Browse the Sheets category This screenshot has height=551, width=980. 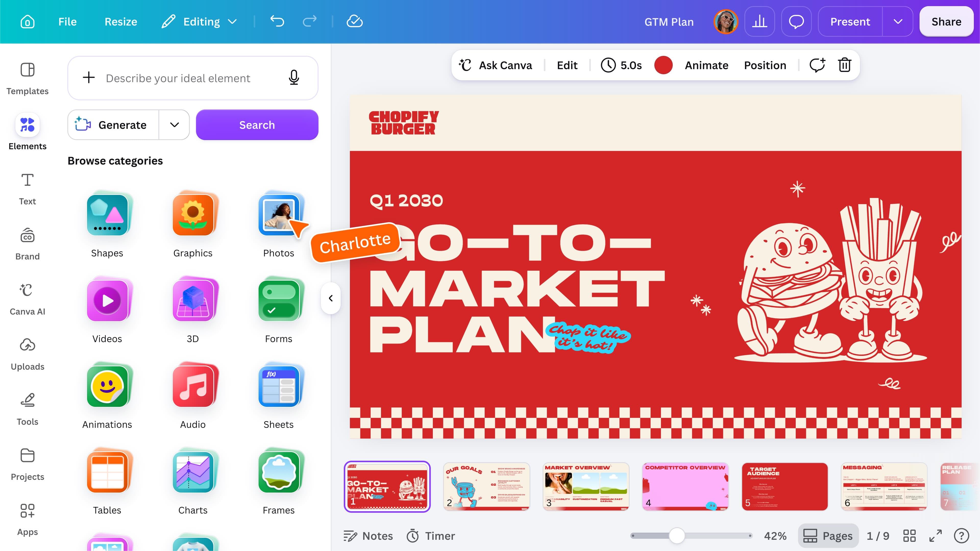coord(278,395)
